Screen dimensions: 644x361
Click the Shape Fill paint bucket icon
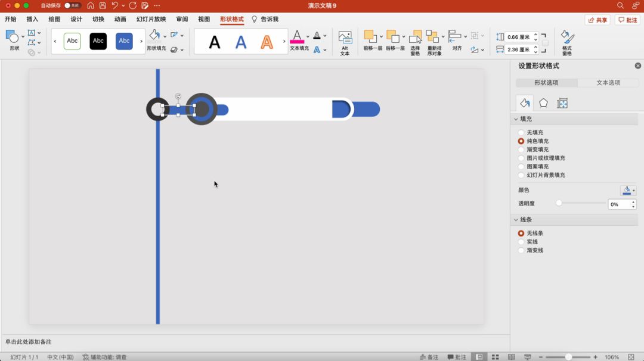pyautogui.click(x=154, y=35)
